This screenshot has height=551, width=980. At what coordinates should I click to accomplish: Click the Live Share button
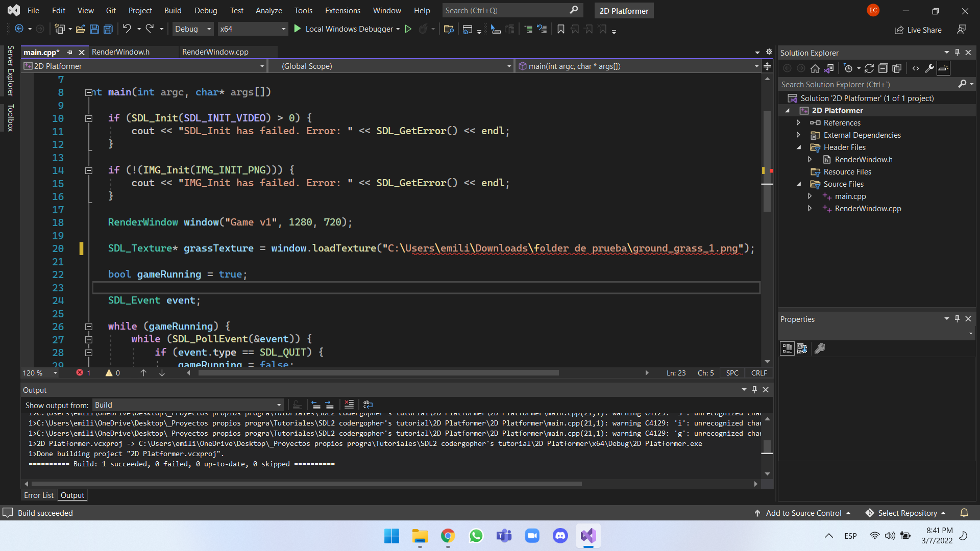point(918,30)
